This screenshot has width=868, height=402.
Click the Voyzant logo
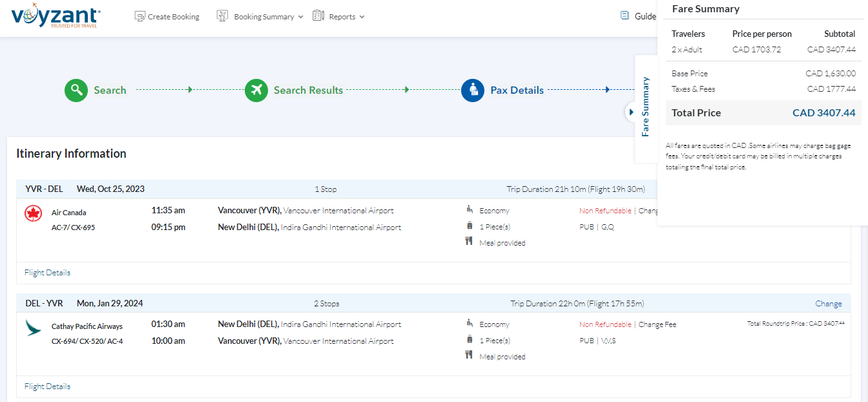pos(56,17)
